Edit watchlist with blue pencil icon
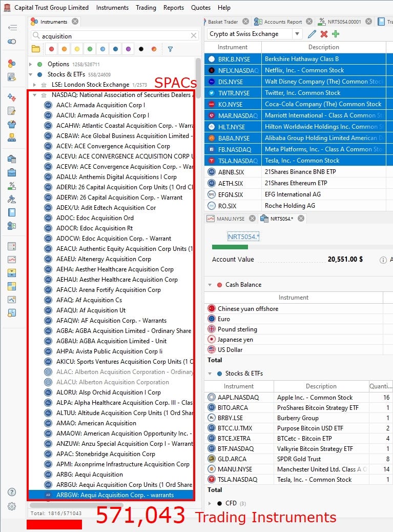Viewport: 393px width, 532px height. click(x=312, y=34)
